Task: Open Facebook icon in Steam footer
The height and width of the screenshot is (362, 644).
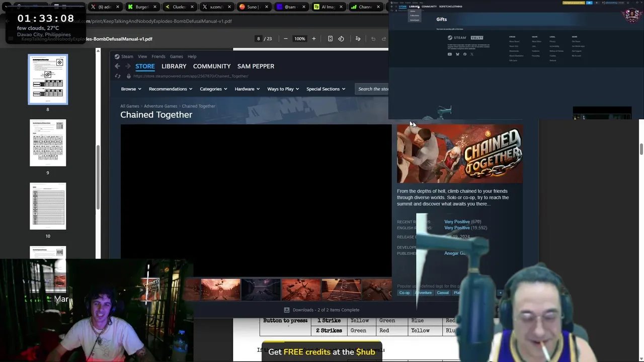Action: point(464,54)
